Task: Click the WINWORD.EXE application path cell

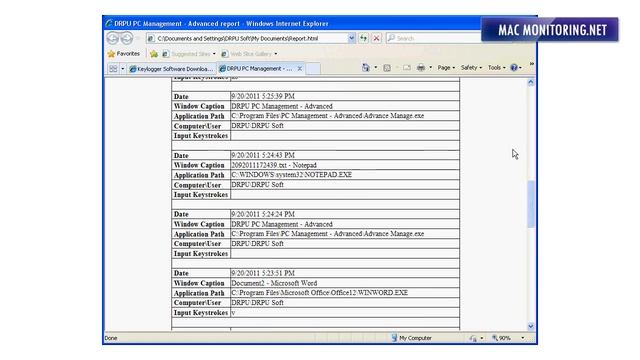Action: (x=345, y=293)
